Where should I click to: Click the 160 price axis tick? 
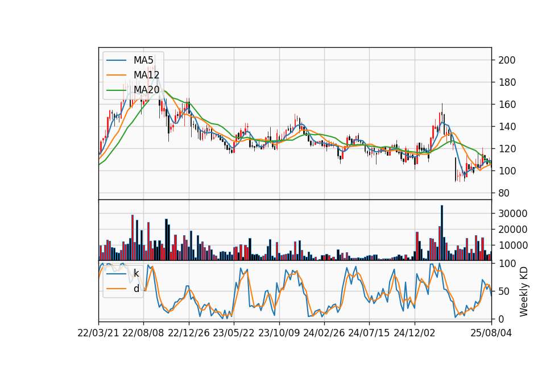coord(507,105)
